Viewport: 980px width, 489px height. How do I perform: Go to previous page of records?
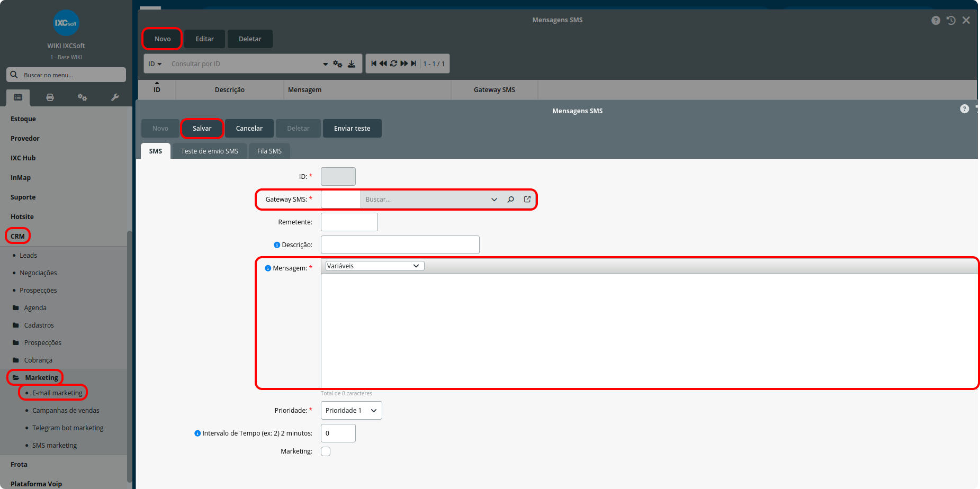click(383, 64)
